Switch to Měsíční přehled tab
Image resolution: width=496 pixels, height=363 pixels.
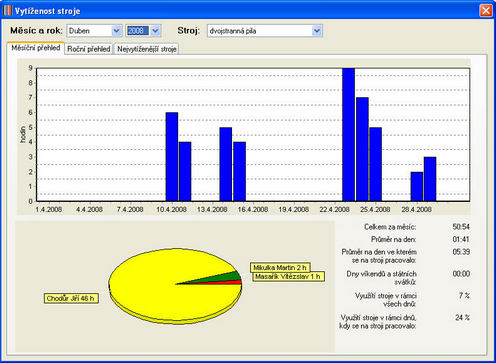35,48
